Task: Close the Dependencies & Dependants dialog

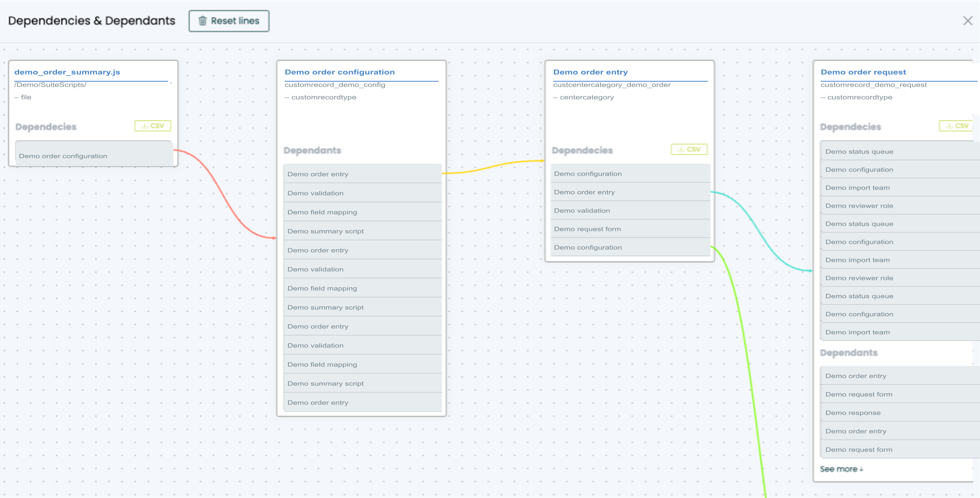Action: [967, 21]
